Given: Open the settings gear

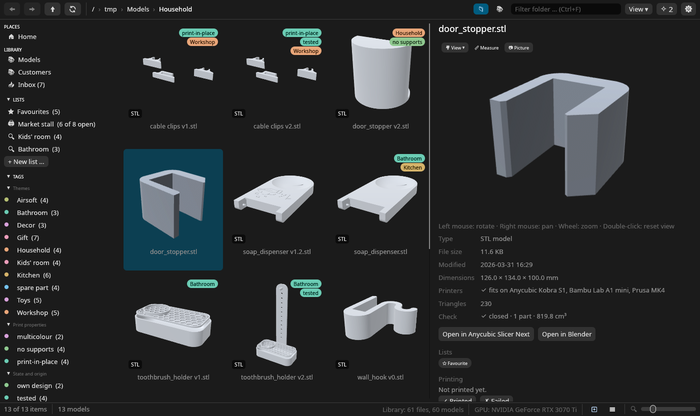Looking at the screenshot, I should point(688,9).
